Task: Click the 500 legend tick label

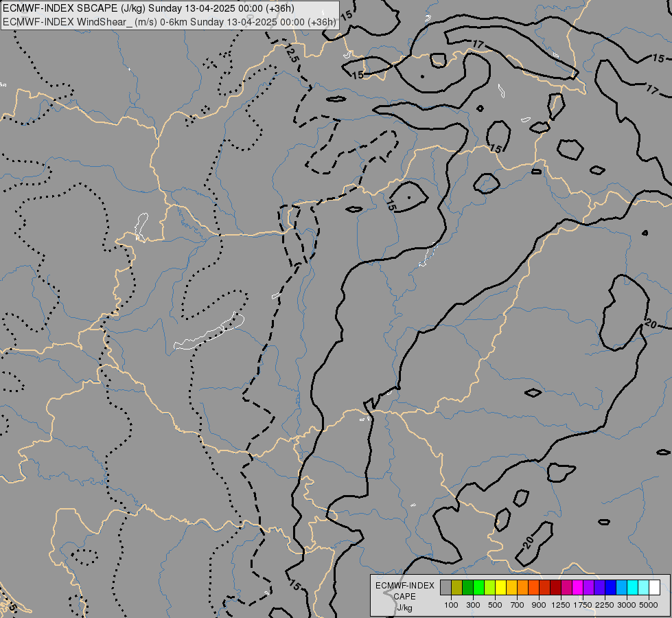Action: click(495, 605)
